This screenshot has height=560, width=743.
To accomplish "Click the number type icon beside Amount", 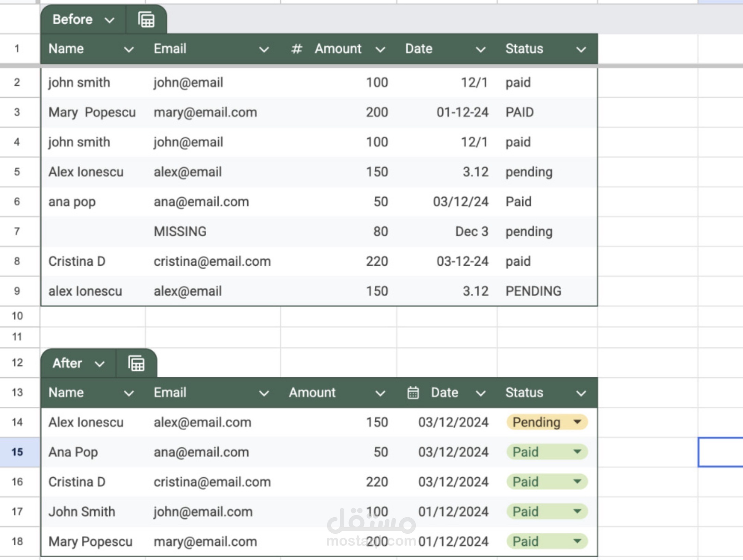I will [x=297, y=49].
